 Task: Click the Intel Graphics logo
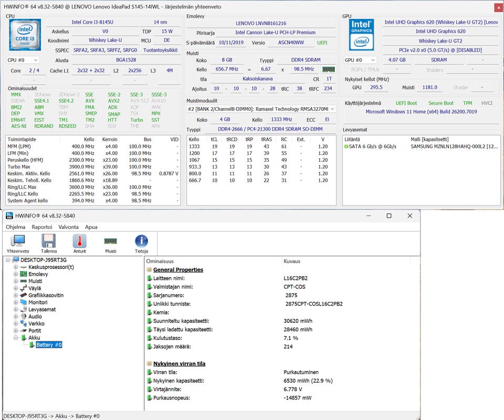tap(361, 35)
